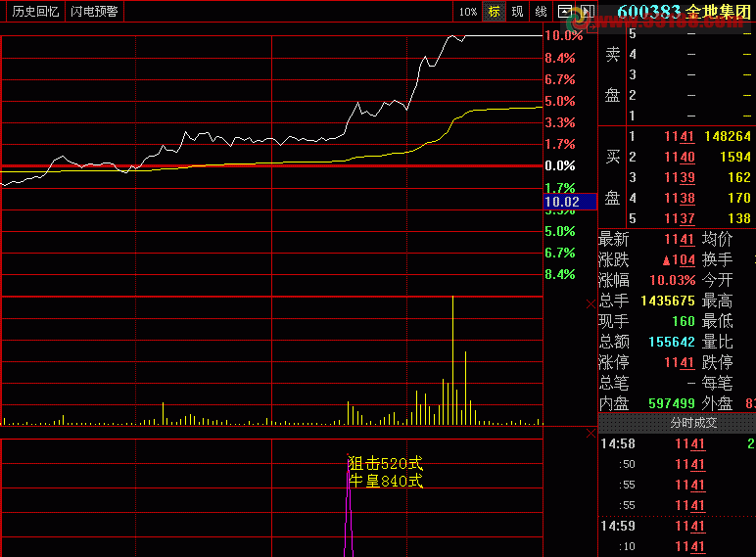The width and height of the screenshot is (756, 557).
Task: Click the 14:59 trade time entry
Action: point(618,526)
